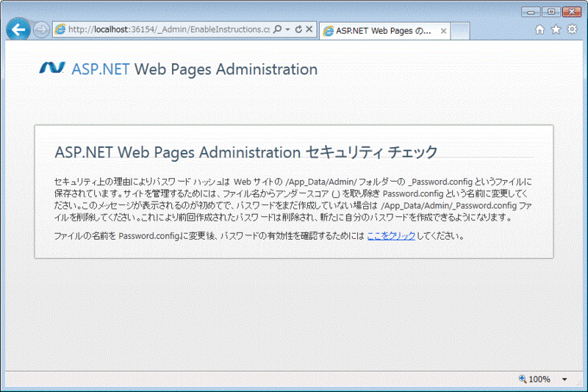588x392 pixels.
Task: Open the zoom level dropdown arrow
Action: click(564, 379)
